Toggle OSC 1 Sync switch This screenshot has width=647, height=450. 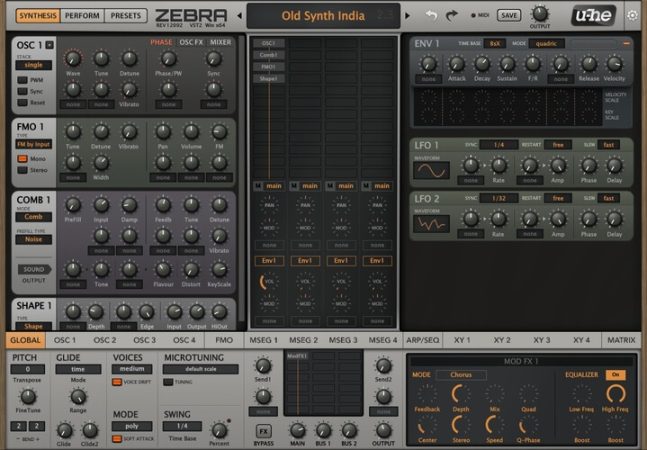22,91
